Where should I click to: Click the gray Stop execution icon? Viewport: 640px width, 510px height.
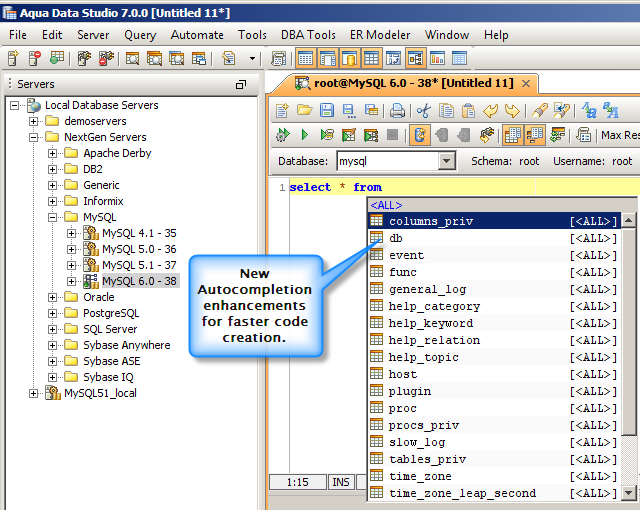(393, 135)
